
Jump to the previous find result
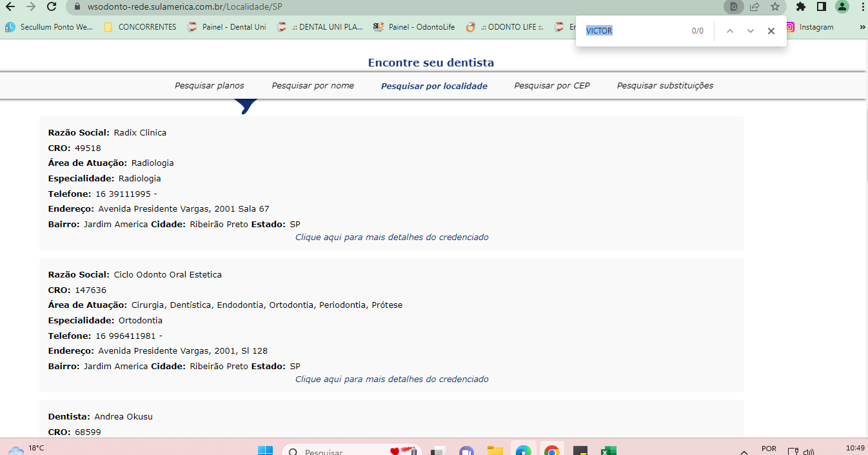click(730, 31)
